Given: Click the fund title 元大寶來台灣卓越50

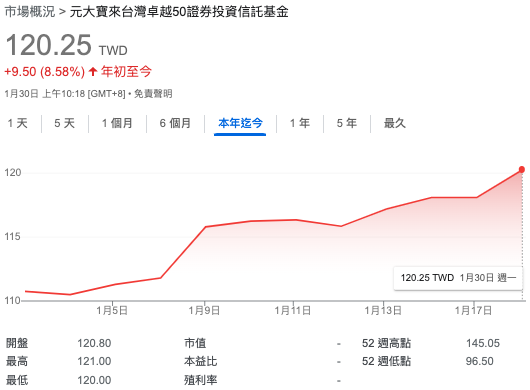Looking at the screenshot, I should (x=179, y=11).
